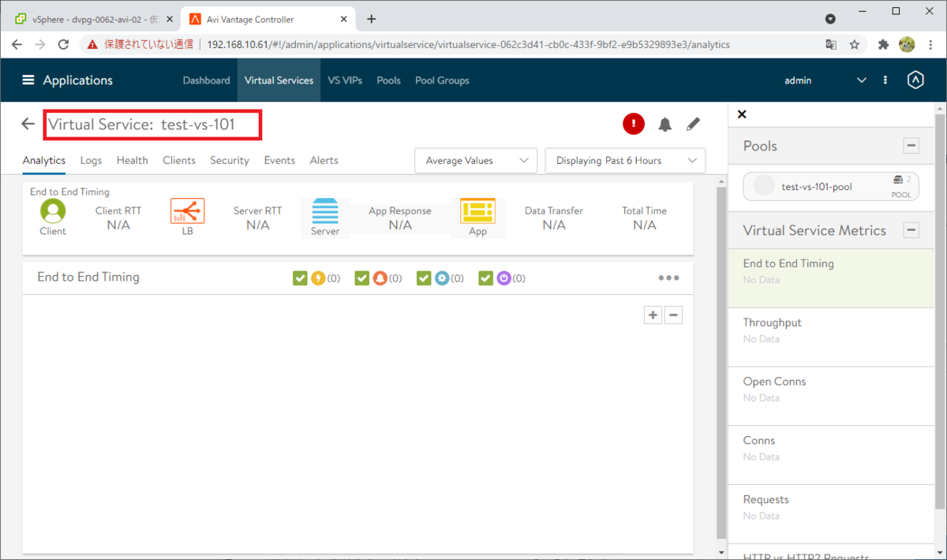Image resolution: width=947 pixels, height=560 pixels.
Task: Switch to the Dashboard menu
Action: coord(206,80)
